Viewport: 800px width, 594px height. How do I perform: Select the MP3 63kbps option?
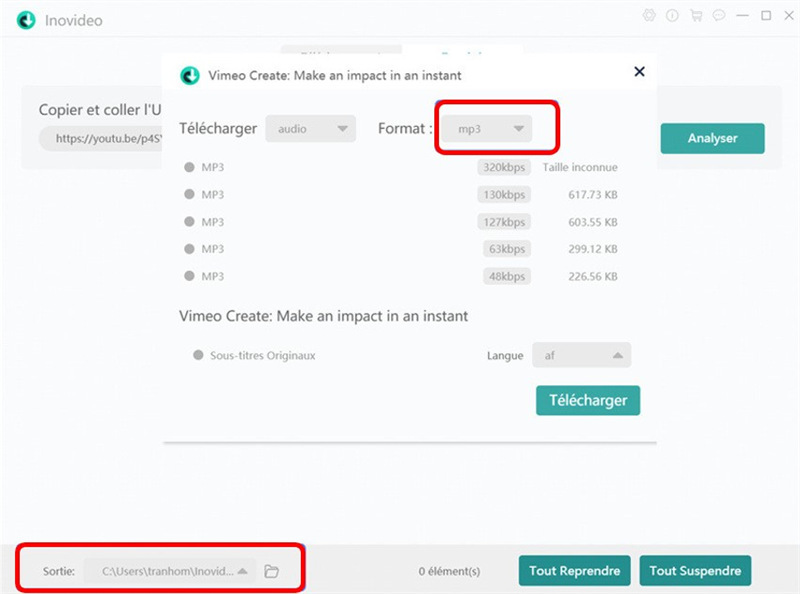tap(189, 249)
